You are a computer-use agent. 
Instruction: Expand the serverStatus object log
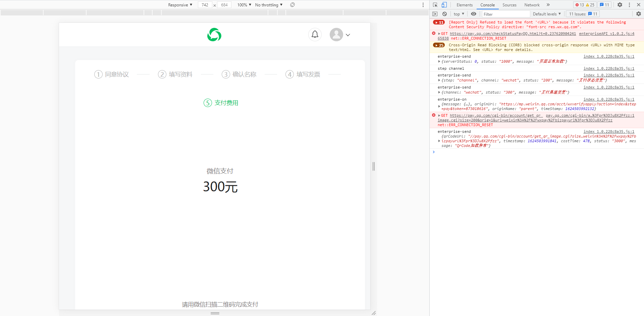[439, 61]
